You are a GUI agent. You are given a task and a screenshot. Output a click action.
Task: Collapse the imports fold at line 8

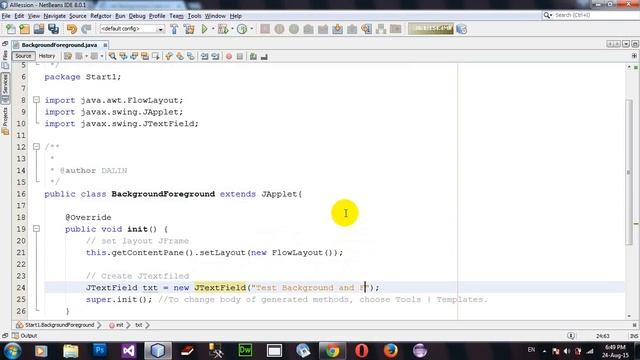[x=36, y=100]
